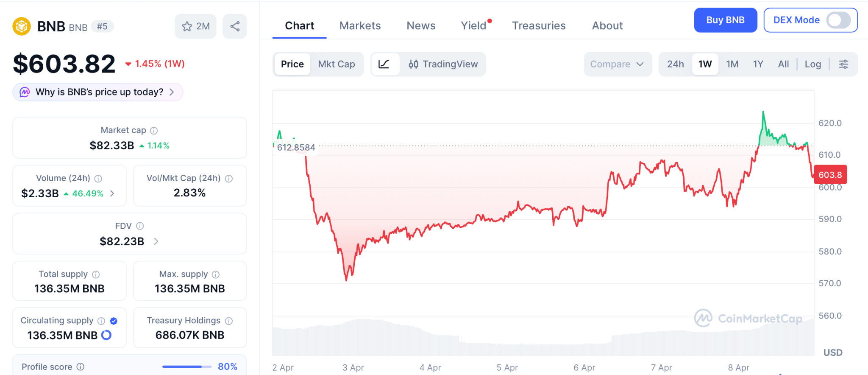Click the Market cap info icon

[x=154, y=131]
